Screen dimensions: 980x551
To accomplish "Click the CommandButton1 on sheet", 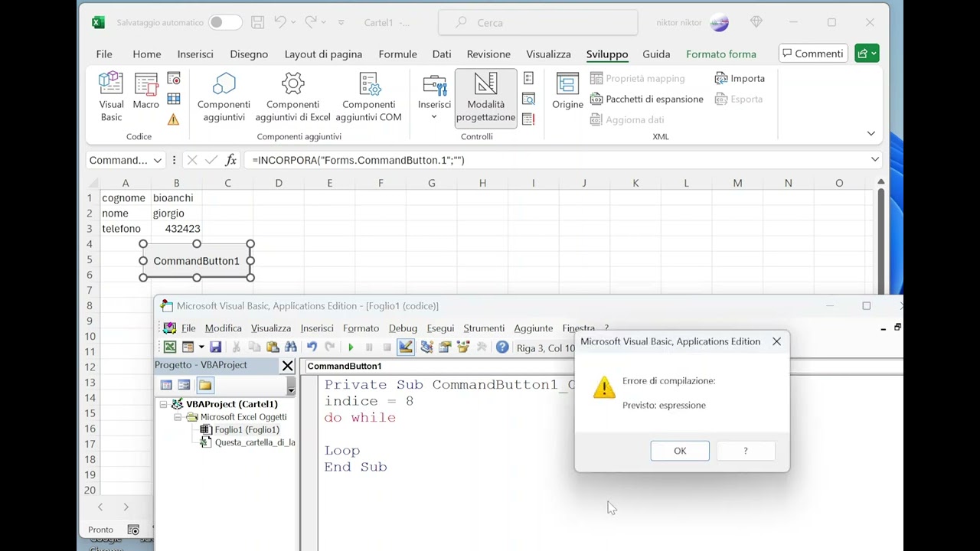I will tap(197, 261).
